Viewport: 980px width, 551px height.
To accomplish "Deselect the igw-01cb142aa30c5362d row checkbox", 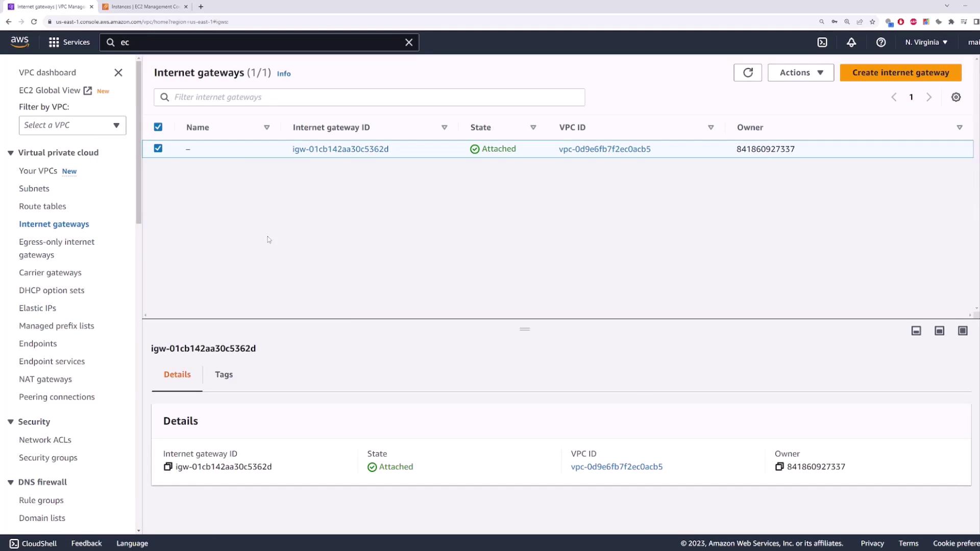I will coord(158,148).
